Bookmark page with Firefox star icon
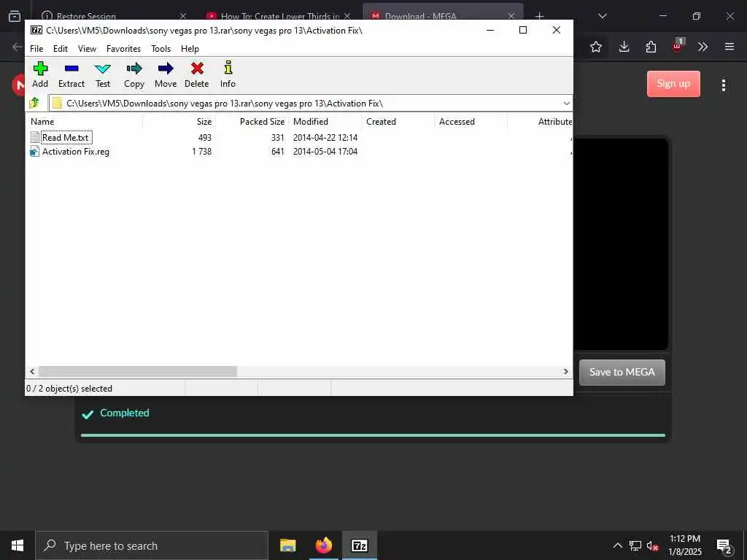This screenshot has width=747, height=560. 595,47
